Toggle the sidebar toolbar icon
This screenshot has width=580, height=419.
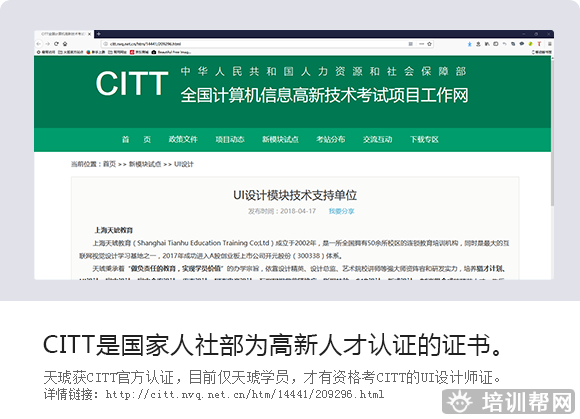pos(496,44)
